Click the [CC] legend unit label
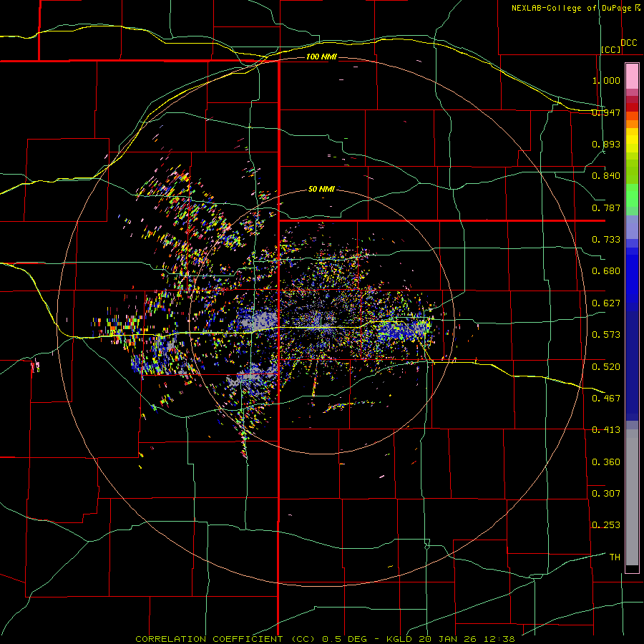 pyautogui.click(x=611, y=49)
